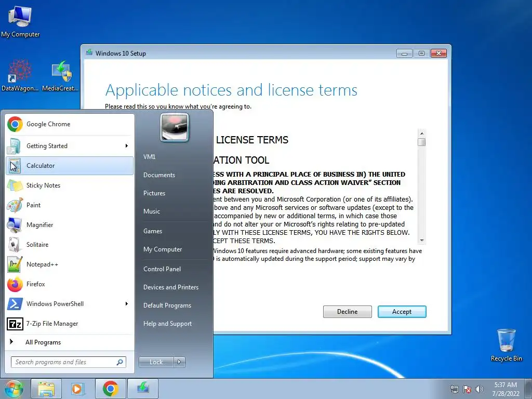This screenshot has width=532, height=399.
Task: Open Windows PowerShell icon in Start menu
Action: [15, 303]
